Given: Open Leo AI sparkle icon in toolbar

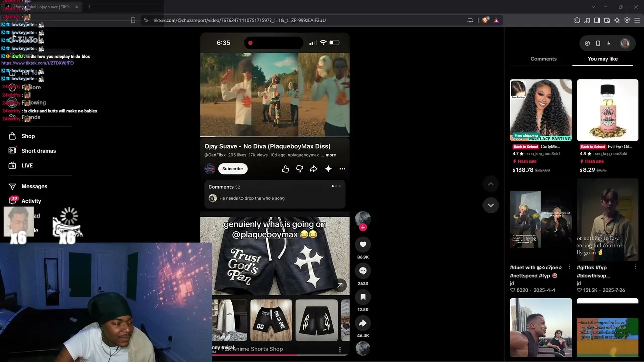Looking at the screenshot, I should click(617, 20).
